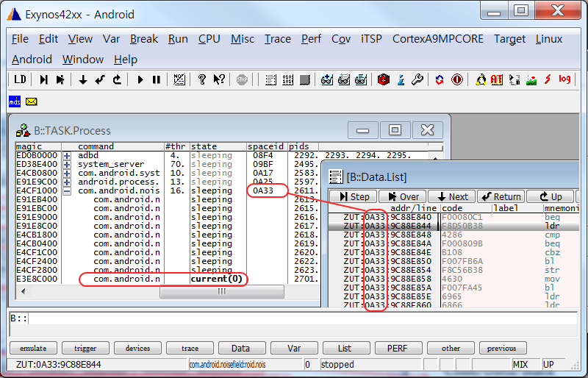The image size is (588, 378).
Task: Click the yellow envelope icon
Action: tap(32, 101)
